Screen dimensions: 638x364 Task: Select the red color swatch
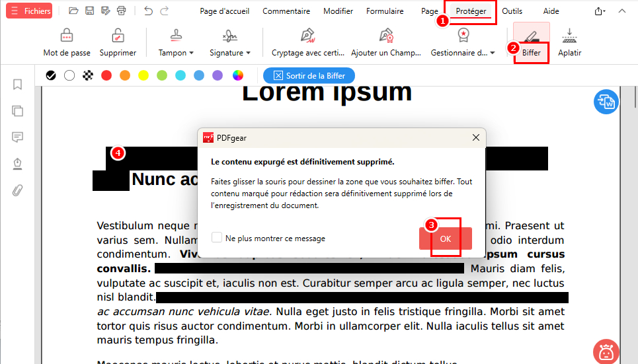pos(106,76)
